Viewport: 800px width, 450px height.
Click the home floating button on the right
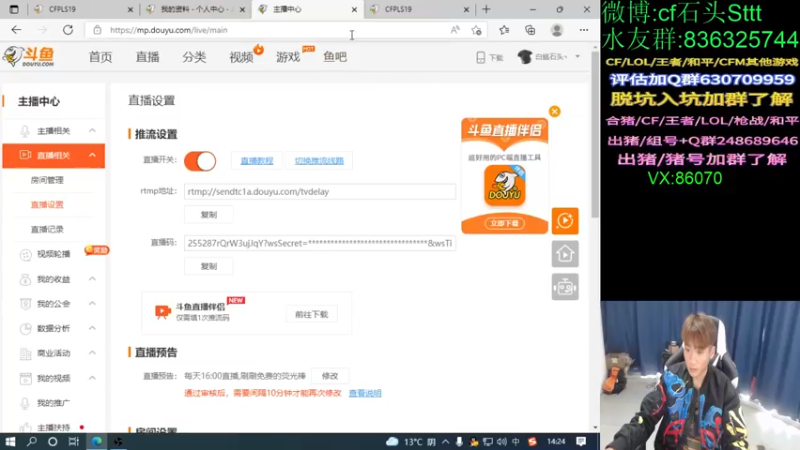pyautogui.click(x=565, y=254)
